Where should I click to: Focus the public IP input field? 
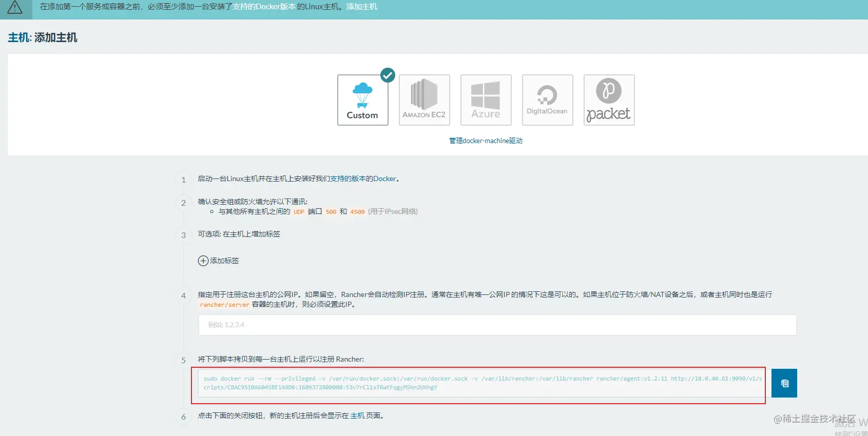click(x=497, y=325)
